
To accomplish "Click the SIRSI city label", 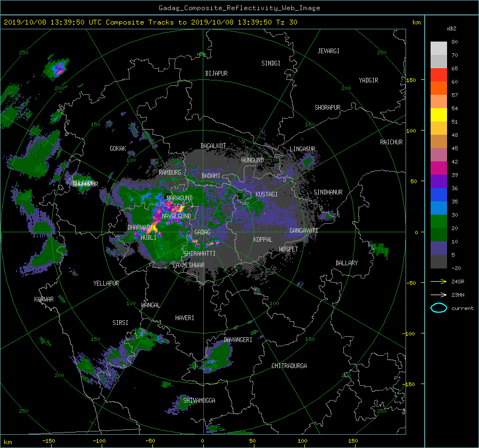I will click(x=120, y=323).
